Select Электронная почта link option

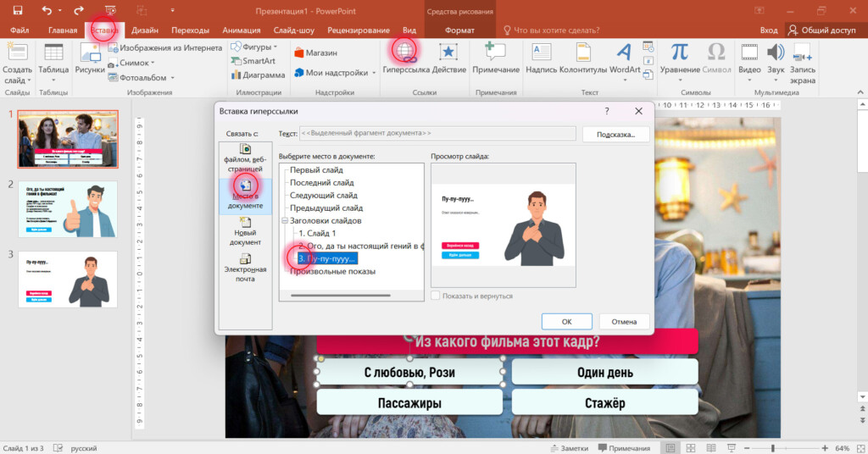(245, 267)
